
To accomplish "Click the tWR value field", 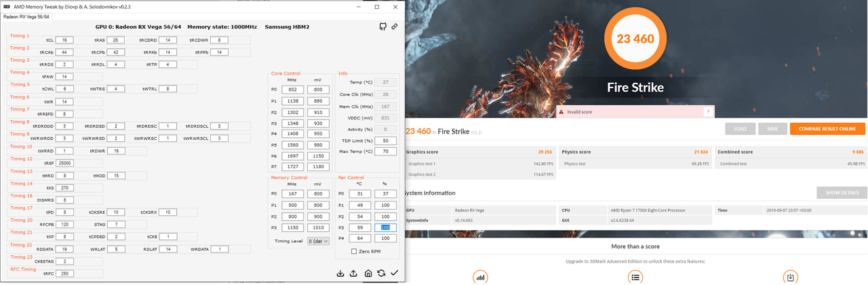I will (x=64, y=102).
